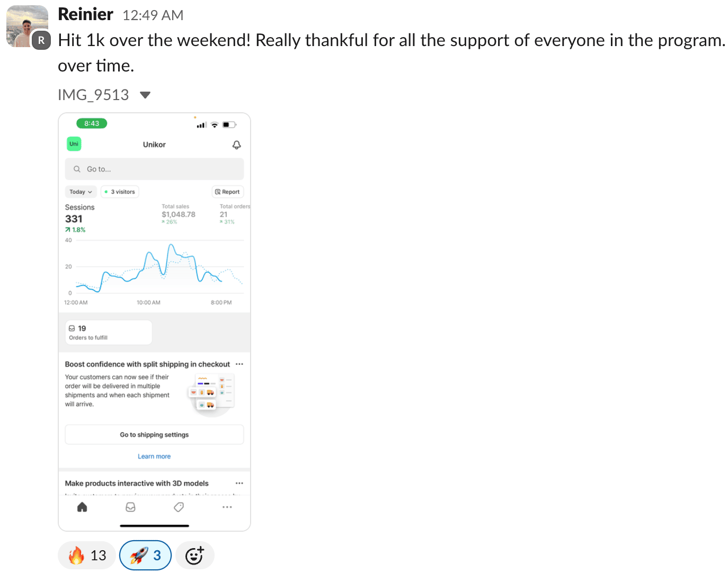The height and width of the screenshot is (573, 728).
Task: Go to Home tab icon
Action: [82, 507]
